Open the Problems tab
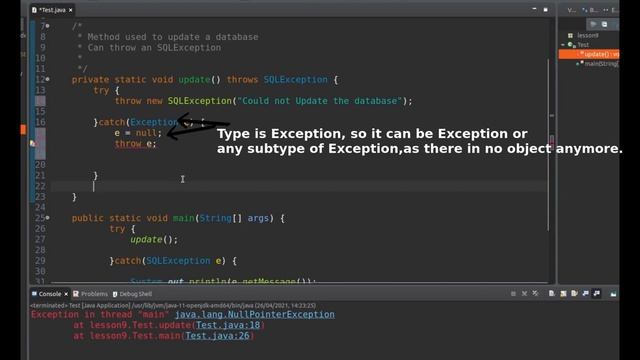 click(x=90, y=294)
